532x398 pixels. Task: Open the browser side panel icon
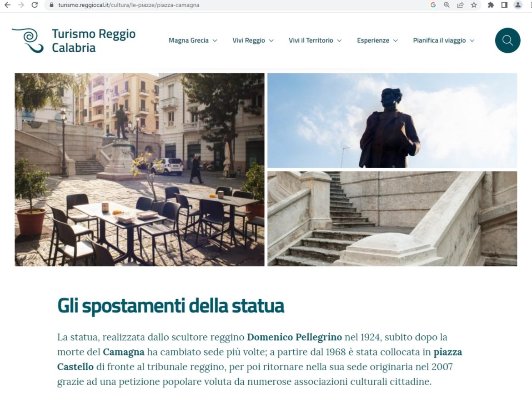tap(504, 5)
